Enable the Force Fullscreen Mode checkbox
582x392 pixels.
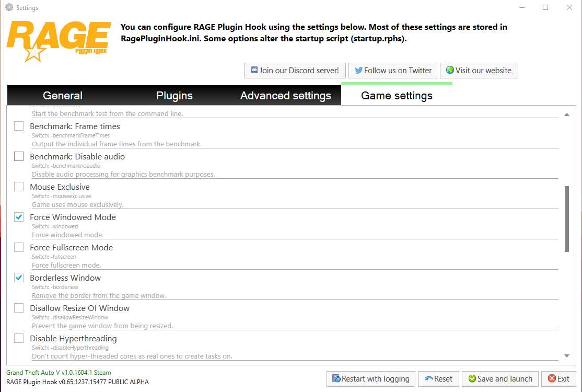19,247
